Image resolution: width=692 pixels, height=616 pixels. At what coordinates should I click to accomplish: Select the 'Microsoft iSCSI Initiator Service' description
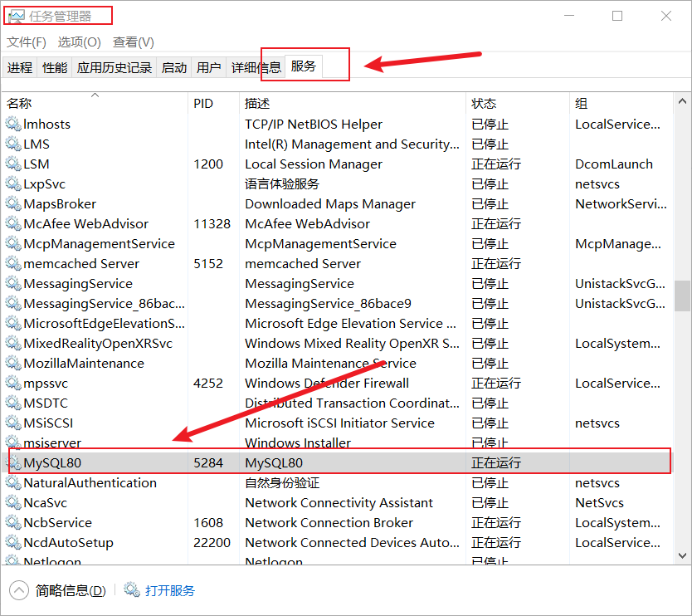click(340, 423)
